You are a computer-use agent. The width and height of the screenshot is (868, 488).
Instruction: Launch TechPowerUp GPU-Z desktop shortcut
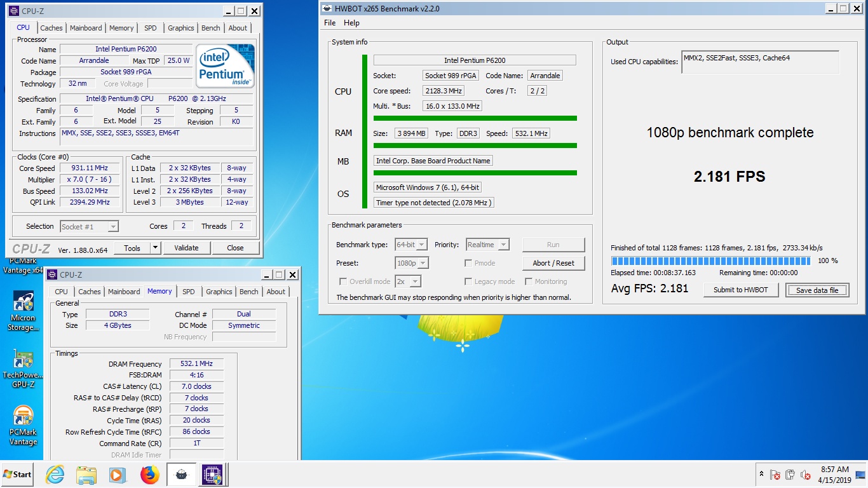pyautogui.click(x=23, y=369)
